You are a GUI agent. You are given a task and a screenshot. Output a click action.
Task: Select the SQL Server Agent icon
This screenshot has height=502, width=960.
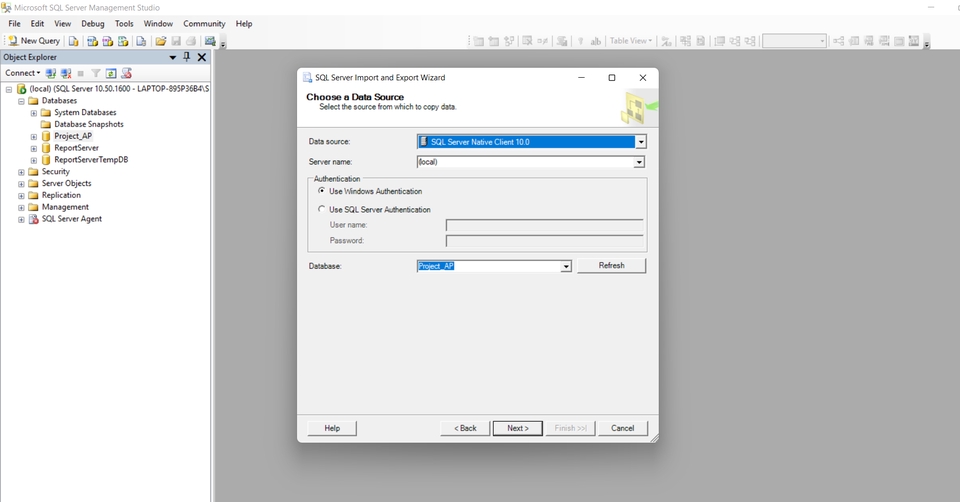(x=34, y=219)
